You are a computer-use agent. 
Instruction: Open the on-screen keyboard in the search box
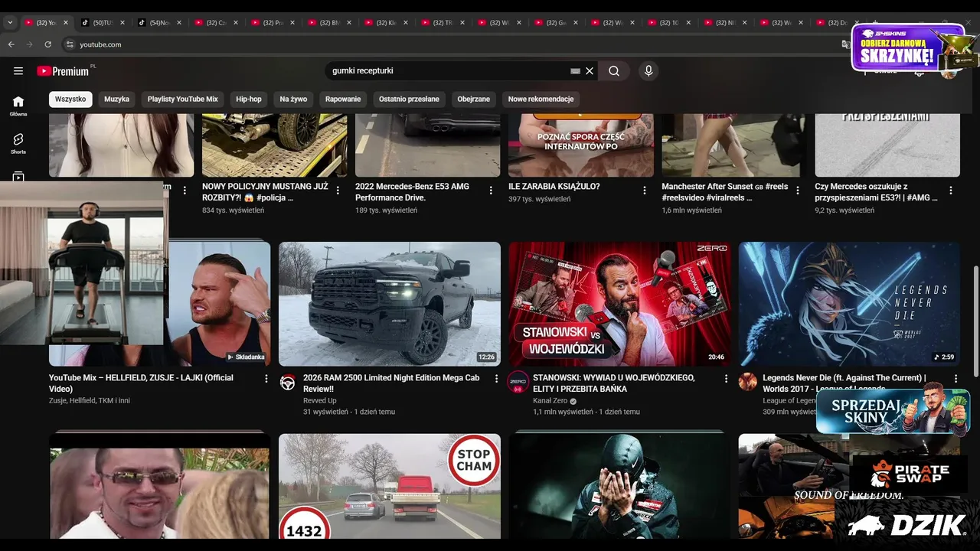[x=576, y=71]
